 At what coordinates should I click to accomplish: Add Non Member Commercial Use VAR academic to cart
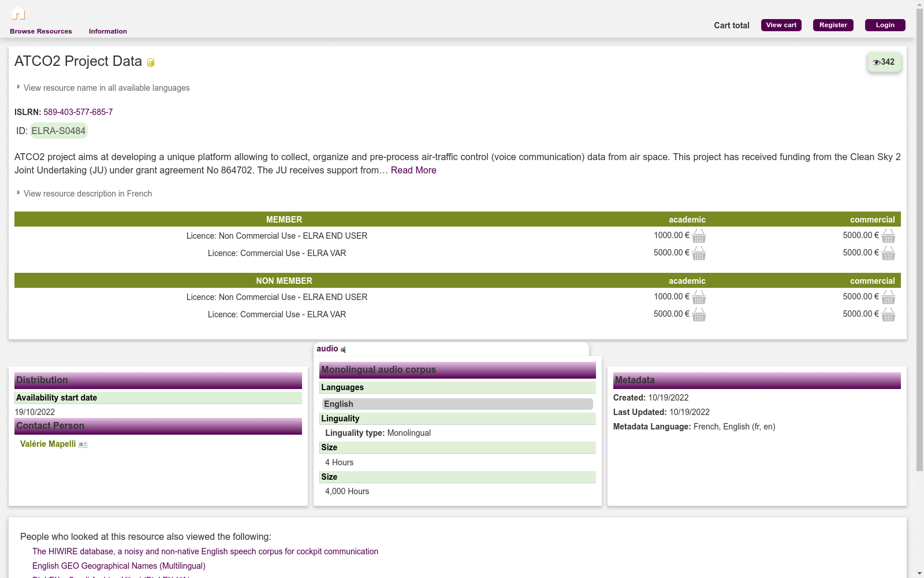(x=699, y=314)
